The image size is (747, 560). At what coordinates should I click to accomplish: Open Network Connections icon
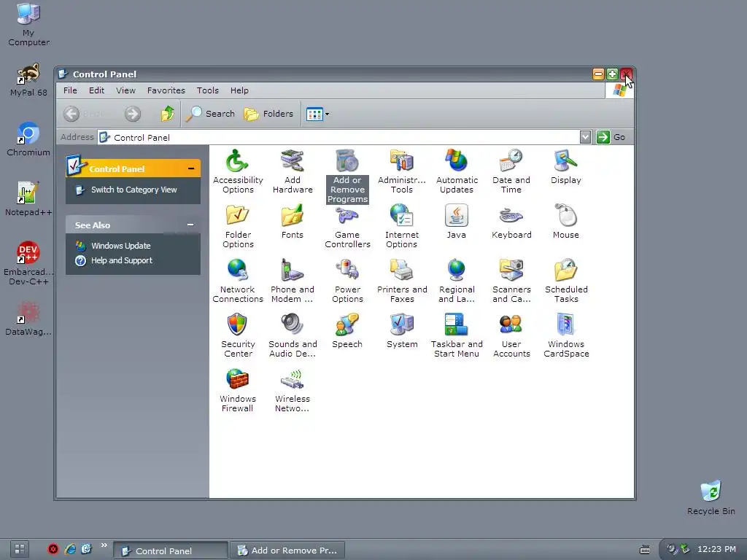coord(238,281)
